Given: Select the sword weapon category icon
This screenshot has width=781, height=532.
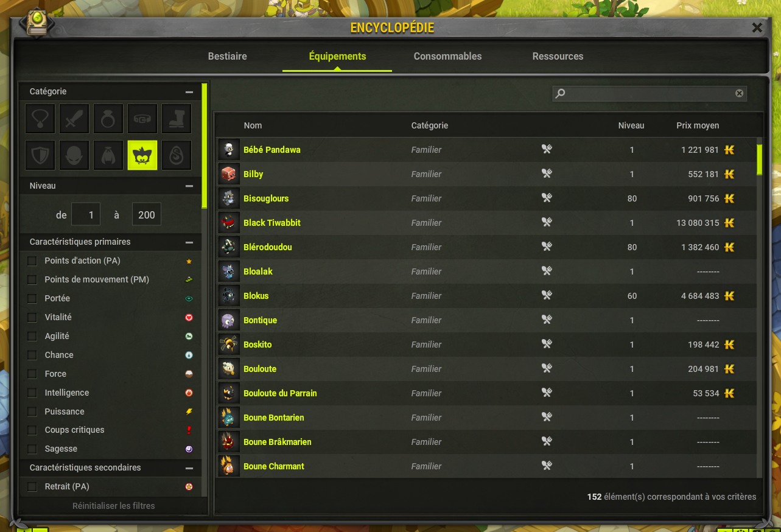Looking at the screenshot, I should pyautogui.click(x=74, y=119).
